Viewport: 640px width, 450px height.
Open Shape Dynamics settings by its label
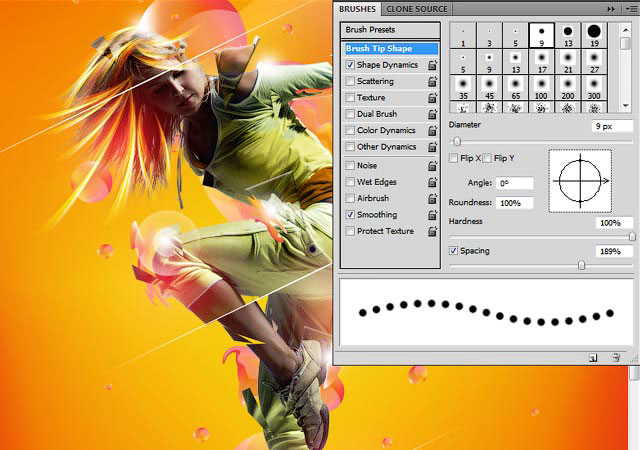387,65
